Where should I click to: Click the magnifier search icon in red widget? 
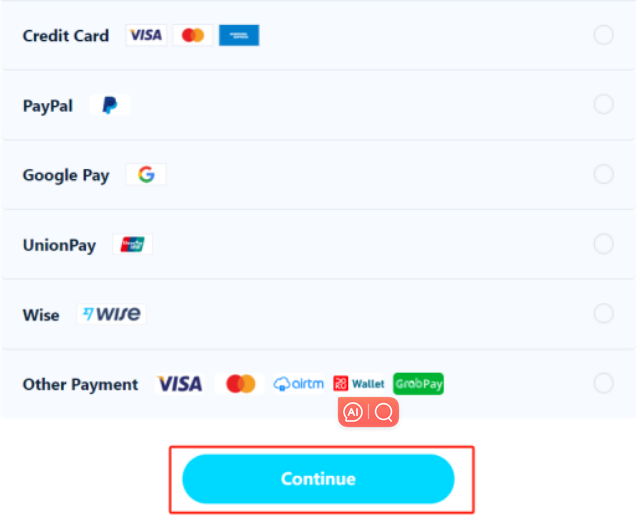click(x=384, y=412)
